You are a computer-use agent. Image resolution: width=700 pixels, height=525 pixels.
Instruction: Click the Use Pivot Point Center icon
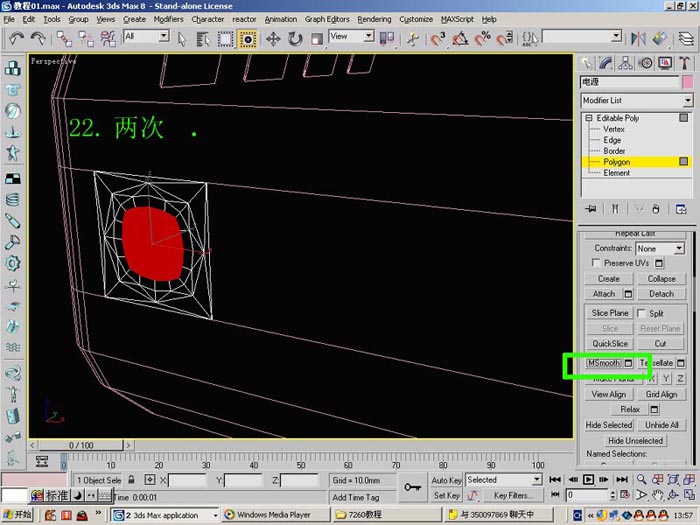pyautogui.click(x=387, y=39)
